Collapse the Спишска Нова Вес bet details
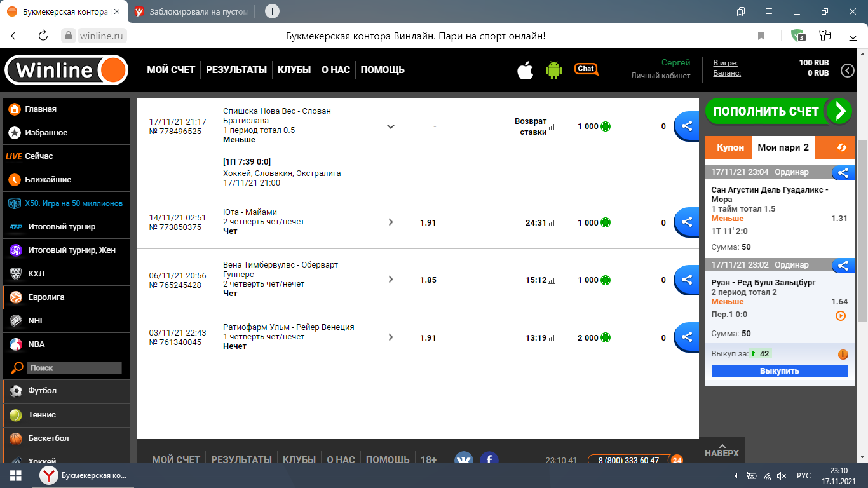Screen dimensions: 868x488 [x=391, y=126]
